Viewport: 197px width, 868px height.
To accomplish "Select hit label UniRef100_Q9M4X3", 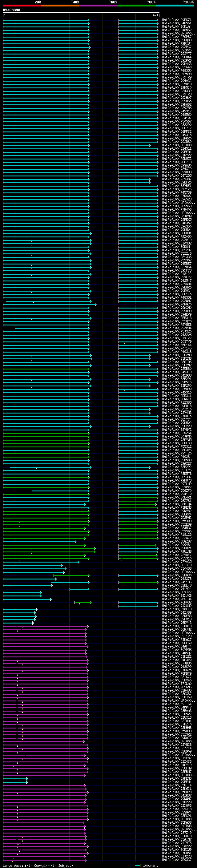I will (x=177, y=64).
